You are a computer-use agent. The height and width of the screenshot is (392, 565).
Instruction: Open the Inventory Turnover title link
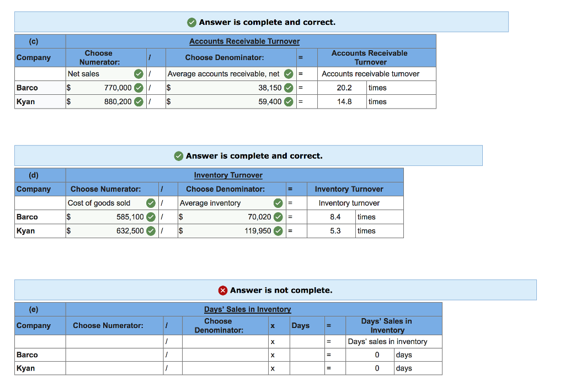click(x=228, y=175)
